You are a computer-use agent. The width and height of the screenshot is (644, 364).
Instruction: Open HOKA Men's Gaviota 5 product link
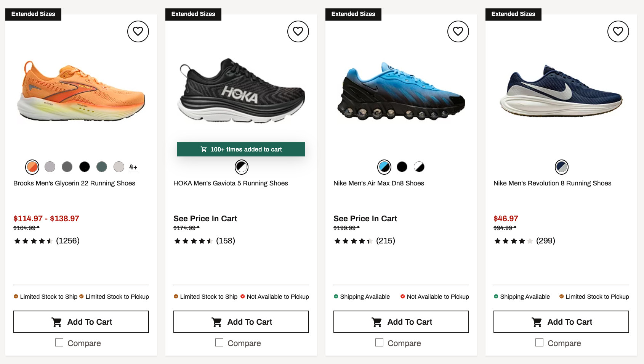click(x=231, y=183)
